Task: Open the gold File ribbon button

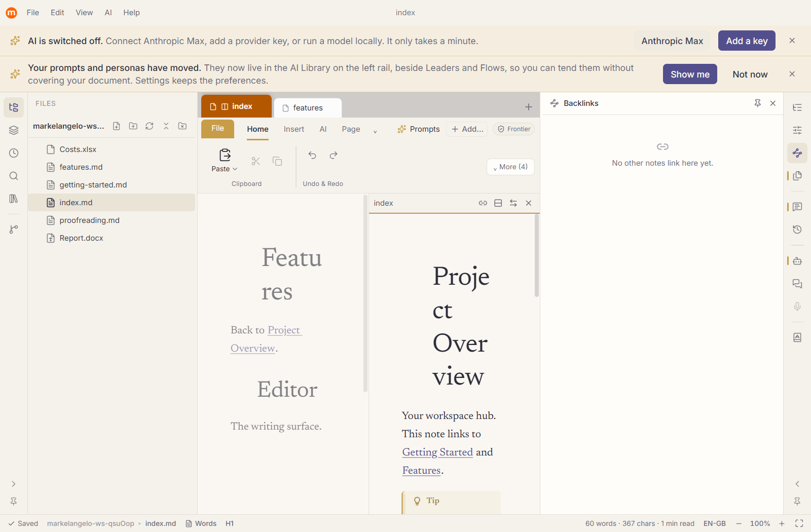Action: pos(217,129)
